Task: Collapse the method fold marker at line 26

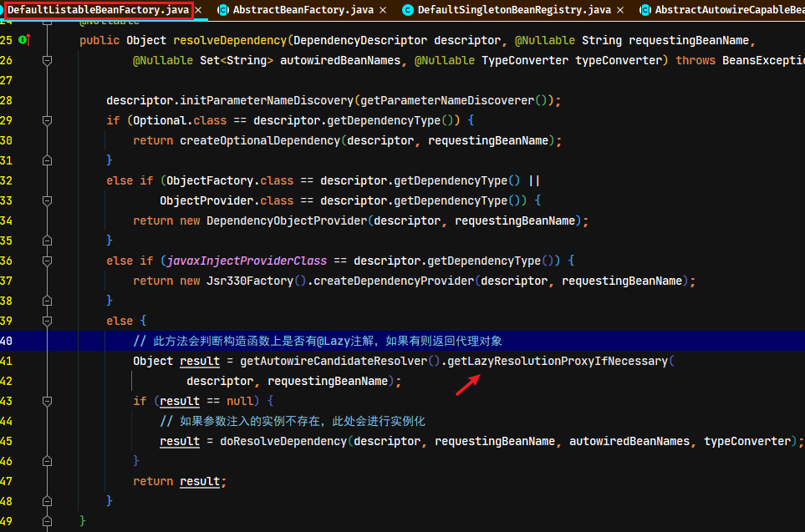Action: point(48,60)
